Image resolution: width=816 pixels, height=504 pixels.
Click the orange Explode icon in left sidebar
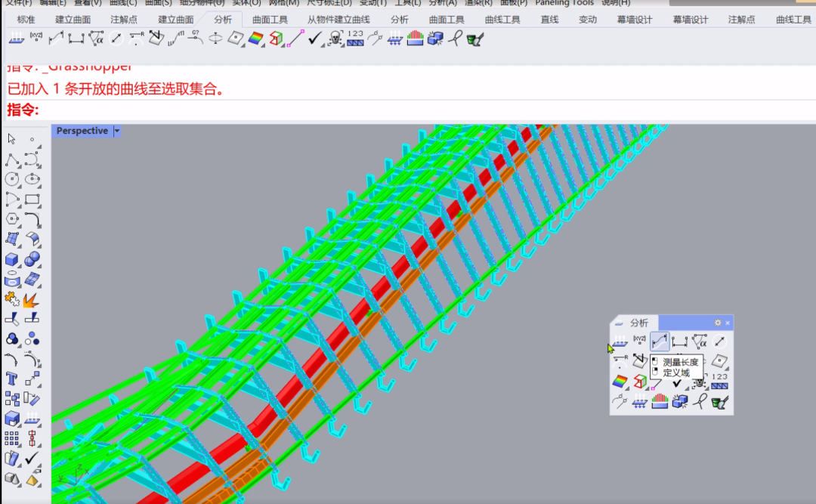(x=31, y=299)
